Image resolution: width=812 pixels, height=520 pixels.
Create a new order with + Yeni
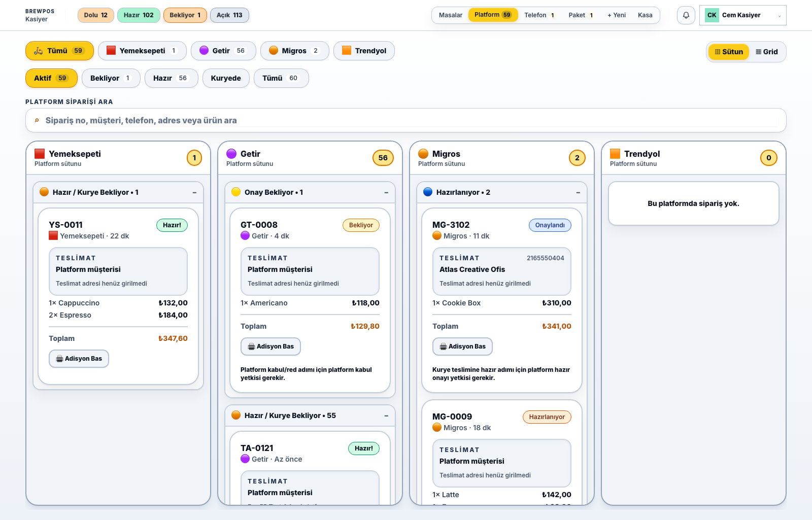616,15
